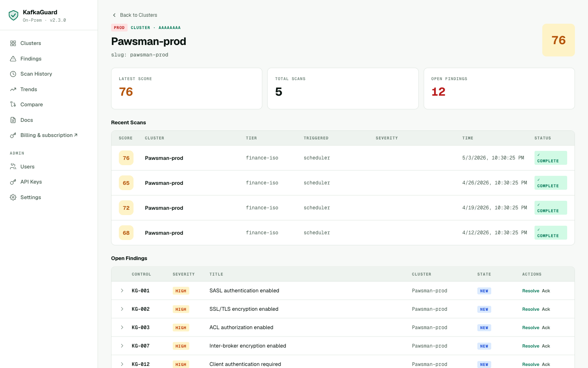Image resolution: width=588 pixels, height=368 pixels.
Task: Open the Trends page
Action: point(49,89)
